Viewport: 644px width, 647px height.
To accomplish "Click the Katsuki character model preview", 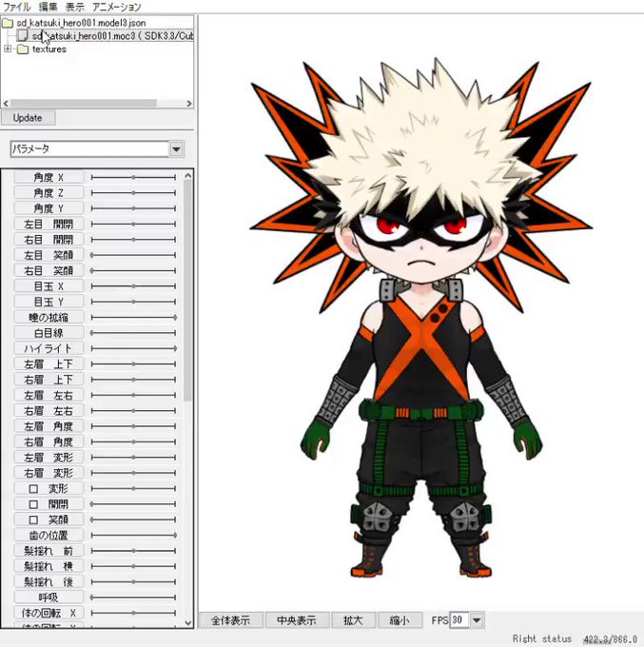I will (420, 318).
